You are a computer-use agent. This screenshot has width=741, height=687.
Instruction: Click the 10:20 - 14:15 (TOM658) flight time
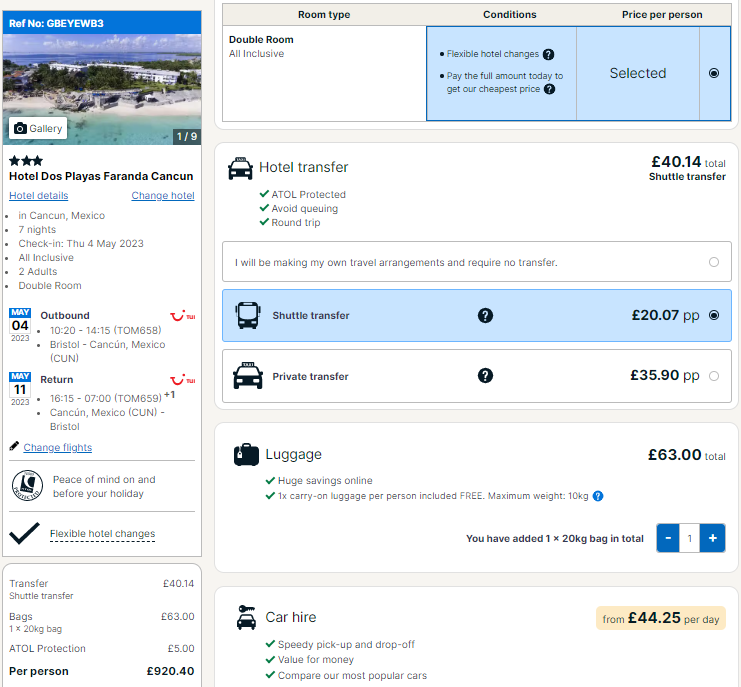(105, 330)
